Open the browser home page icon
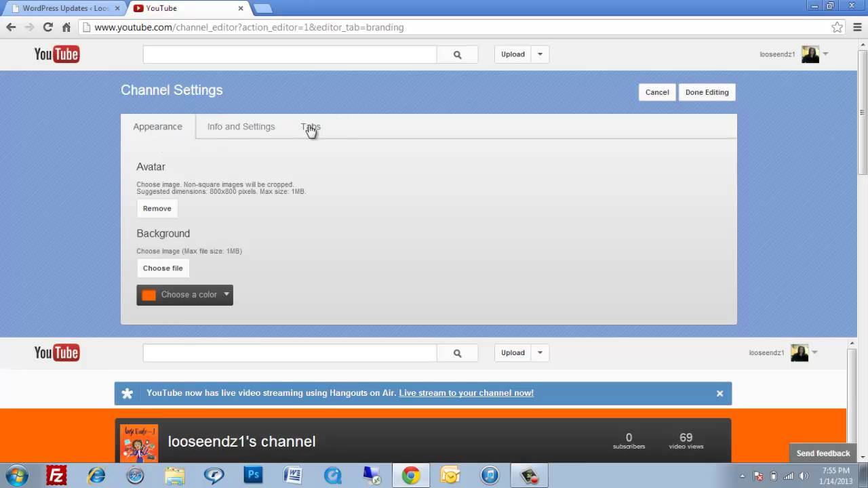Image resolution: width=868 pixels, height=488 pixels. 66,27
